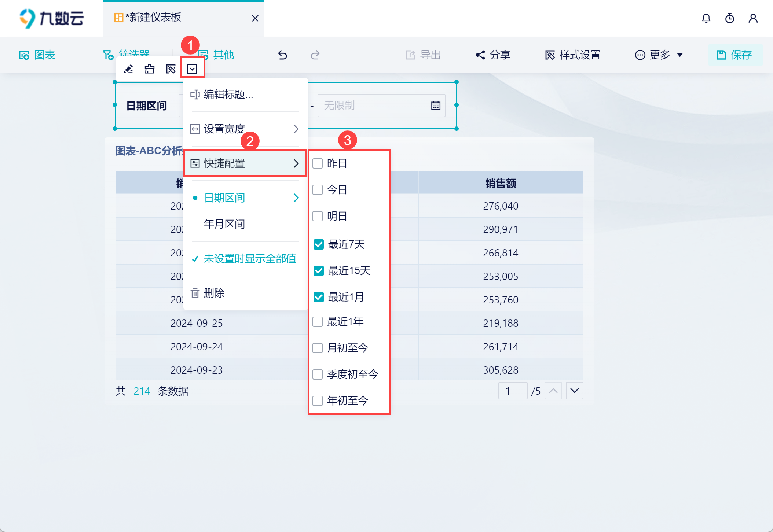This screenshot has width=773, height=532.
Task: Click the 保存 button
Action: tap(735, 55)
